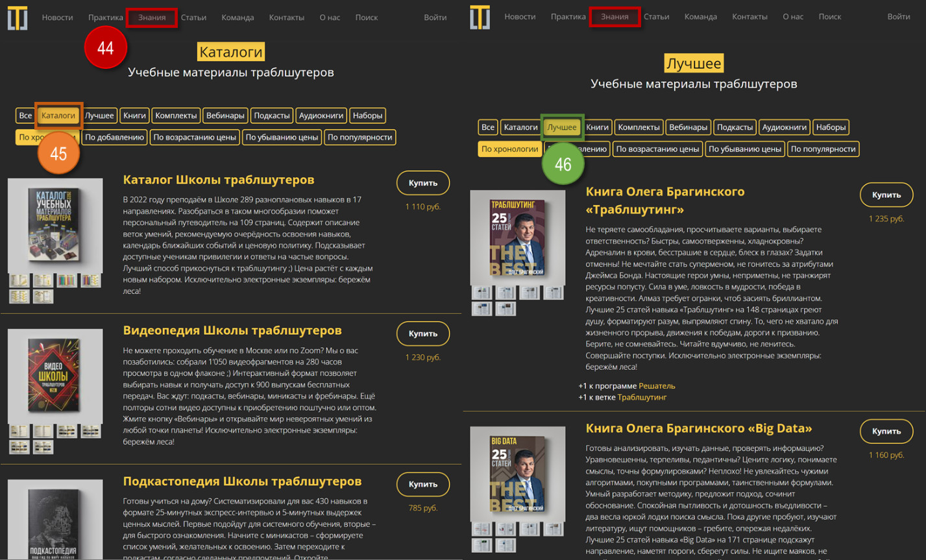Show Подкасты on the left page
Viewport: 926px width, 560px height.
pos(272,116)
